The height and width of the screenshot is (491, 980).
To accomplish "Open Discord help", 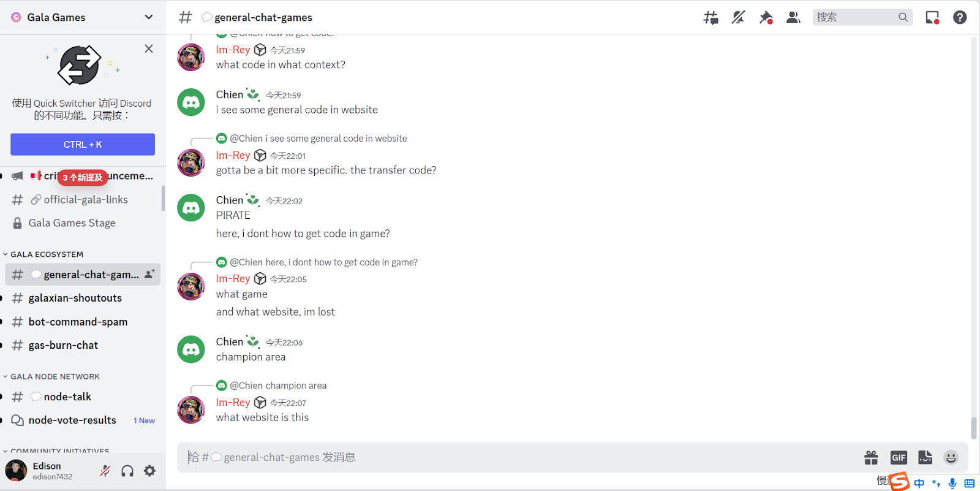I will [x=959, y=17].
